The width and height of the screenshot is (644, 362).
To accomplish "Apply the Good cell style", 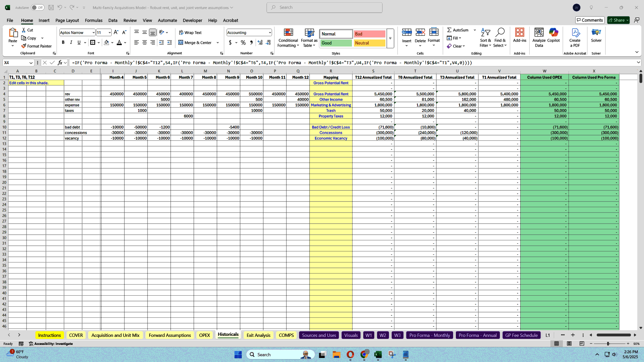I will (x=336, y=43).
